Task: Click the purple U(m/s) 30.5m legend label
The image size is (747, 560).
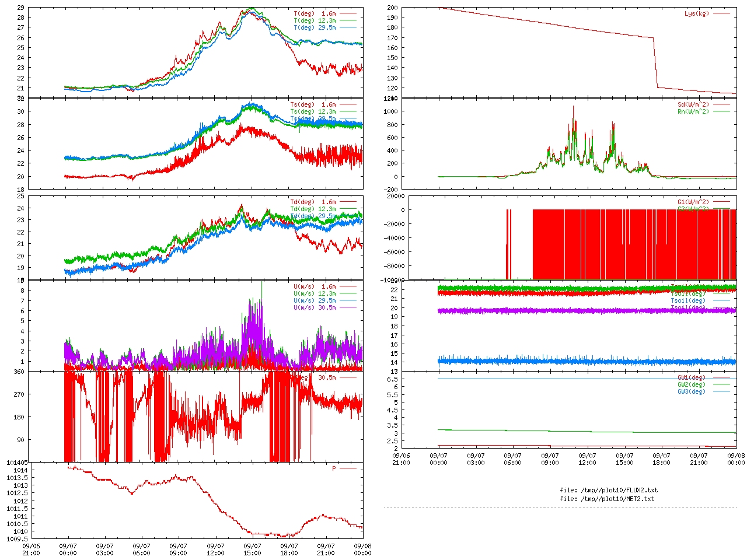Action: [315, 307]
